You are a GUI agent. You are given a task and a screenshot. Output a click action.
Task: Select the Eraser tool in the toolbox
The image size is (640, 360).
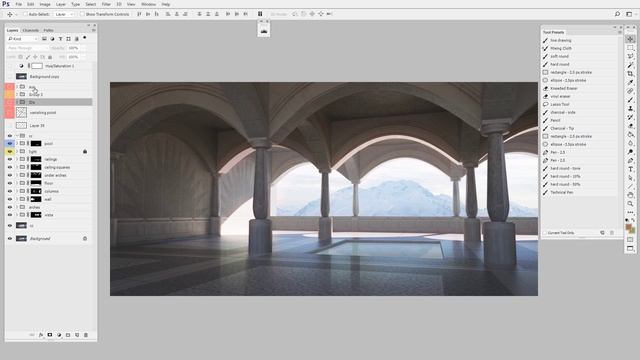click(x=630, y=126)
